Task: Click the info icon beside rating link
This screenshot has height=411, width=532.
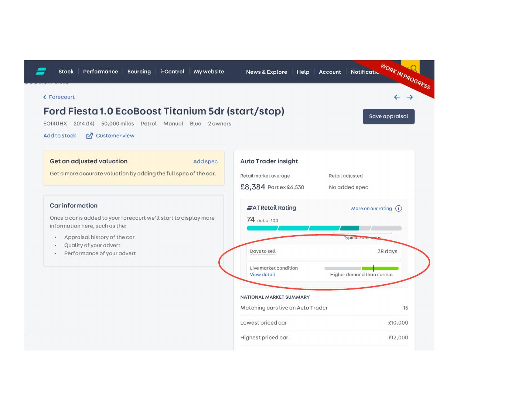Action: (x=399, y=208)
